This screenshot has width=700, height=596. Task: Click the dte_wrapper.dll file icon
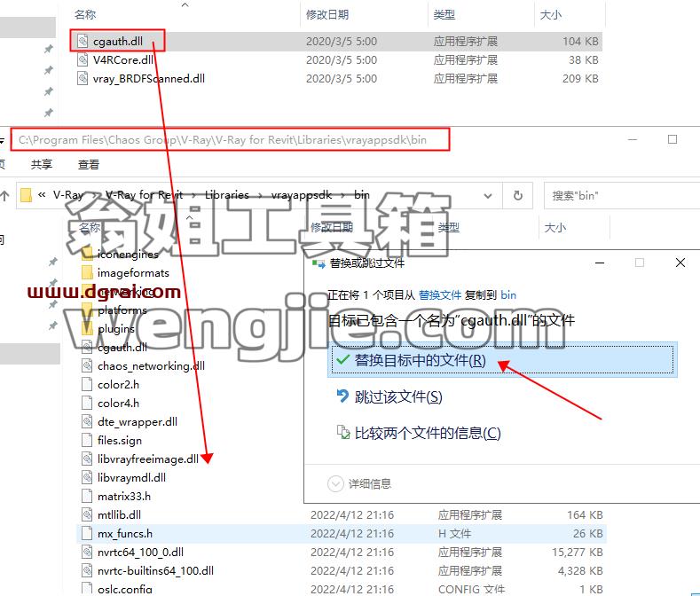pyautogui.click(x=87, y=422)
